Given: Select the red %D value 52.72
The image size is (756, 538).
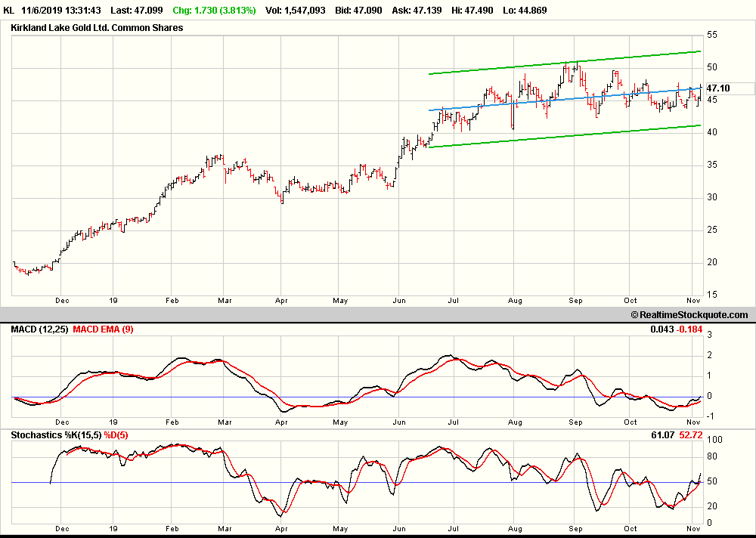Looking at the screenshot, I should pos(691,435).
